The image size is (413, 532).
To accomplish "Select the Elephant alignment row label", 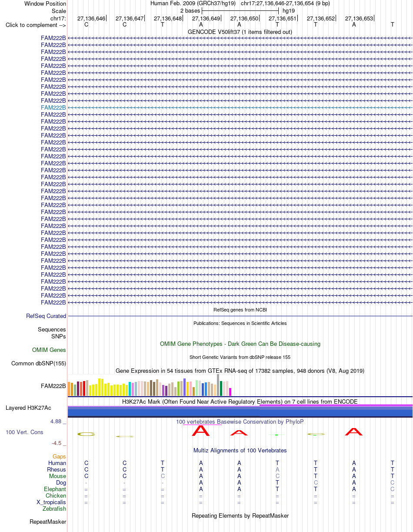I will click(x=55, y=489).
